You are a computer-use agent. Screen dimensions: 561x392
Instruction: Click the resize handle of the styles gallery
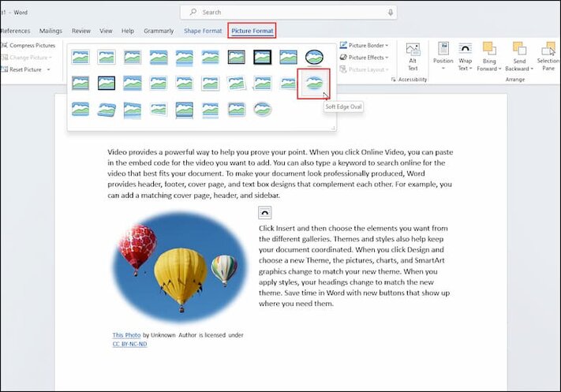(333, 128)
